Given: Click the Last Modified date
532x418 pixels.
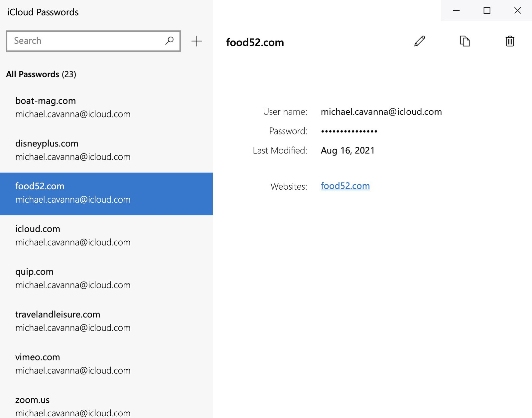Looking at the screenshot, I should pos(347,150).
